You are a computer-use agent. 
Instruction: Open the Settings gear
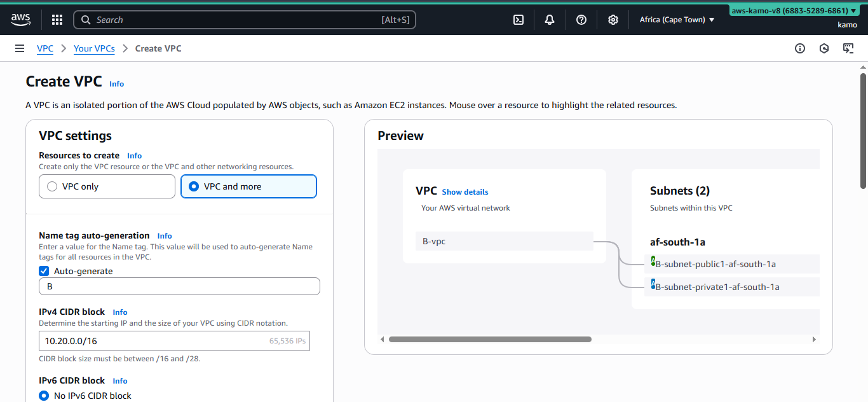pos(613,20)
